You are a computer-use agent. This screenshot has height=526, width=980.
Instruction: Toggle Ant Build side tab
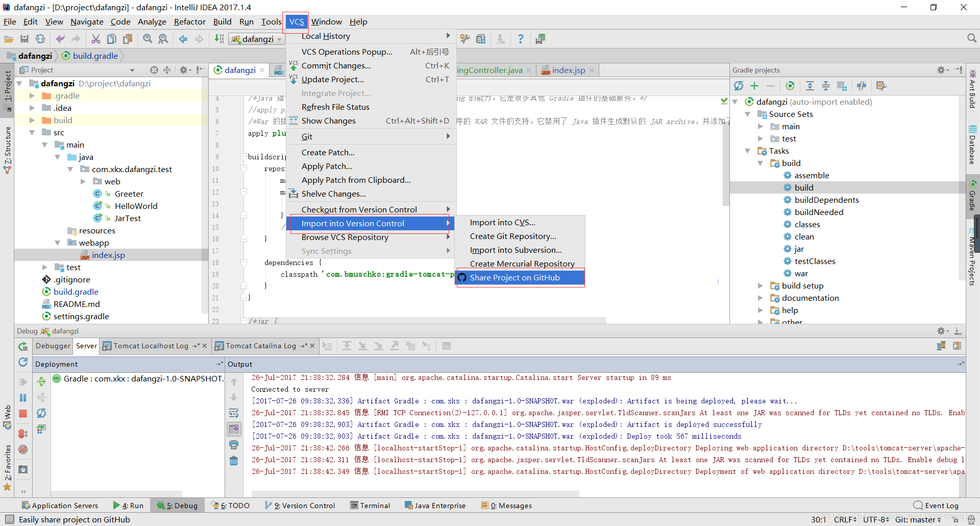[973, 89]
